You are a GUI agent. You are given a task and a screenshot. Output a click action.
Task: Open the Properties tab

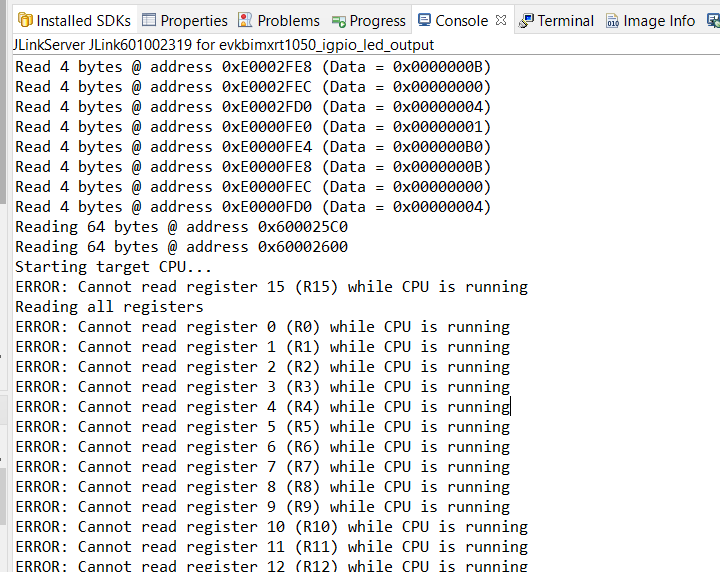(194, 20)
